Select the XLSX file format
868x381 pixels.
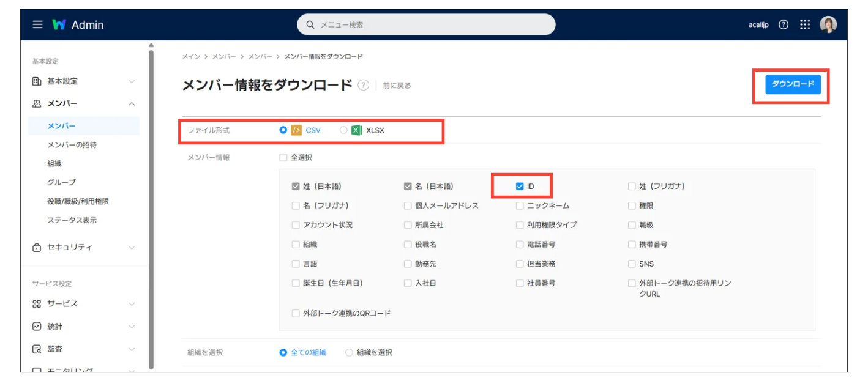344,130
